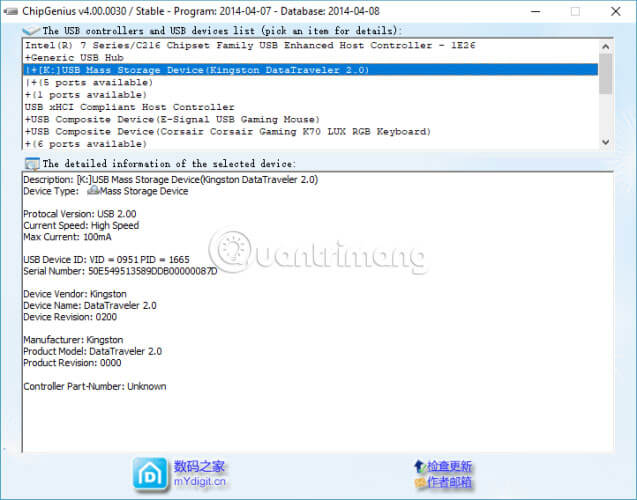
Task: Click the mail icon next to 作者邮箱
Action: pos(420,483)
